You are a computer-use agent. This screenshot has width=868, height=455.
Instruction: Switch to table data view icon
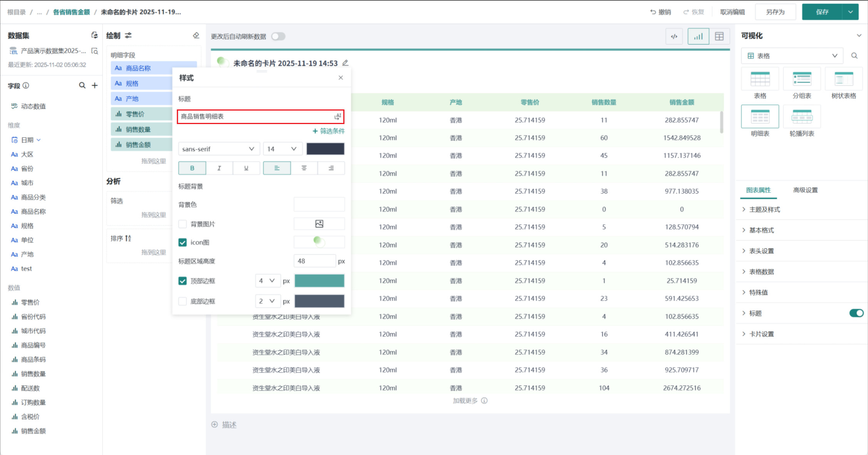click(x=719, y=37)
